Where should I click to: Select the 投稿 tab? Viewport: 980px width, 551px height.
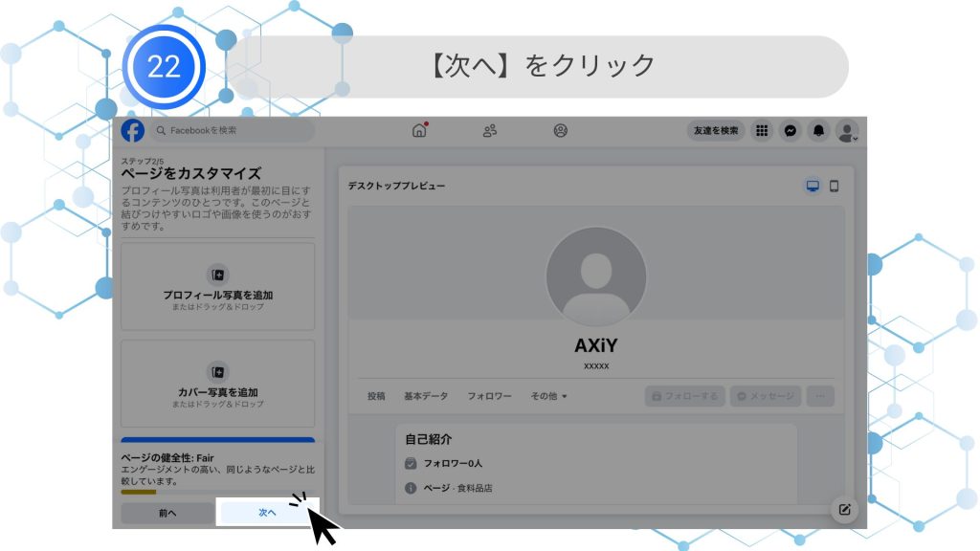[x=376, y=396]
